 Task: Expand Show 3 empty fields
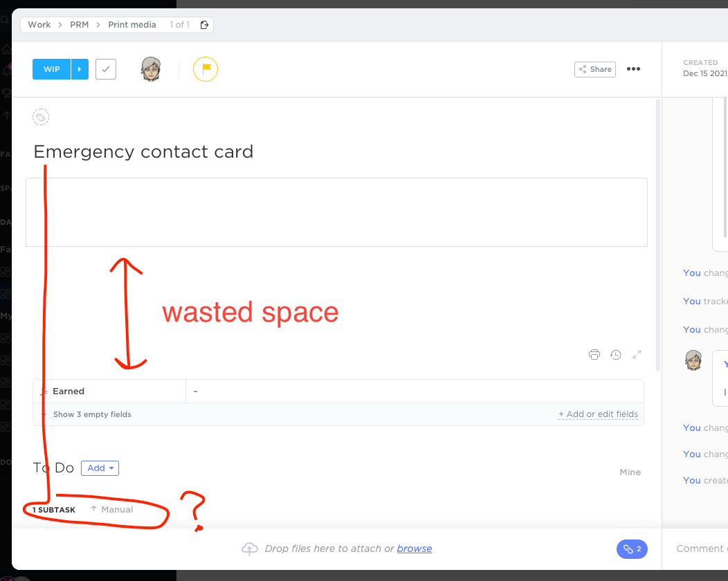91,414
